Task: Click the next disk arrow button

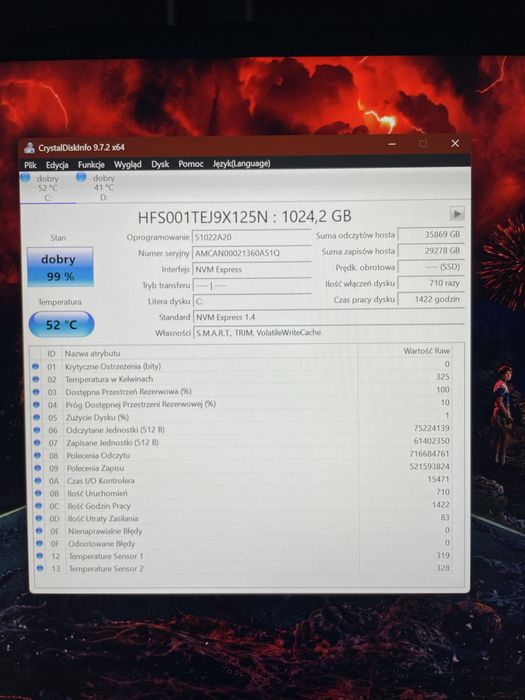Action: tap(457, 214)
